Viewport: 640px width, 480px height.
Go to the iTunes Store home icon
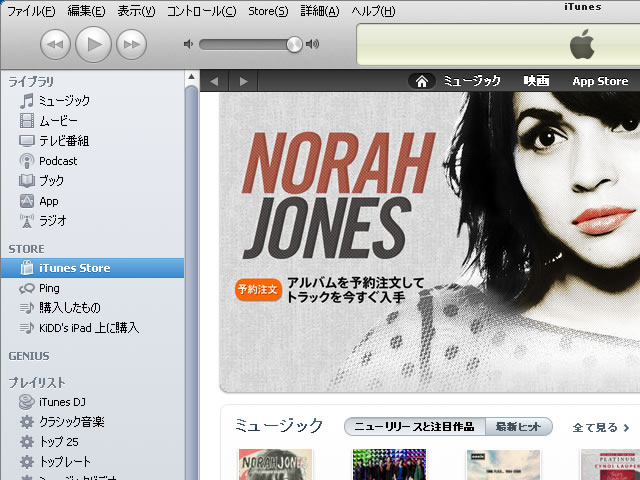422,81
